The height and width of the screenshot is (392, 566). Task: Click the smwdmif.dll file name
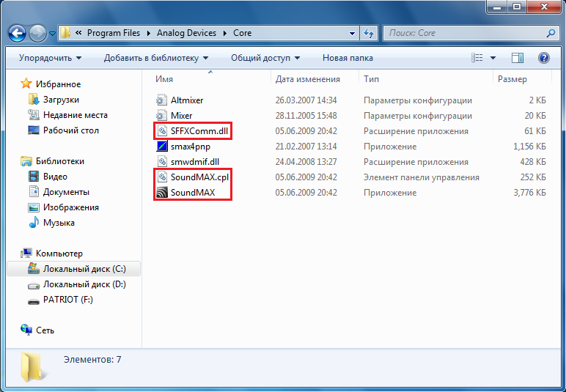click(195, 162)
